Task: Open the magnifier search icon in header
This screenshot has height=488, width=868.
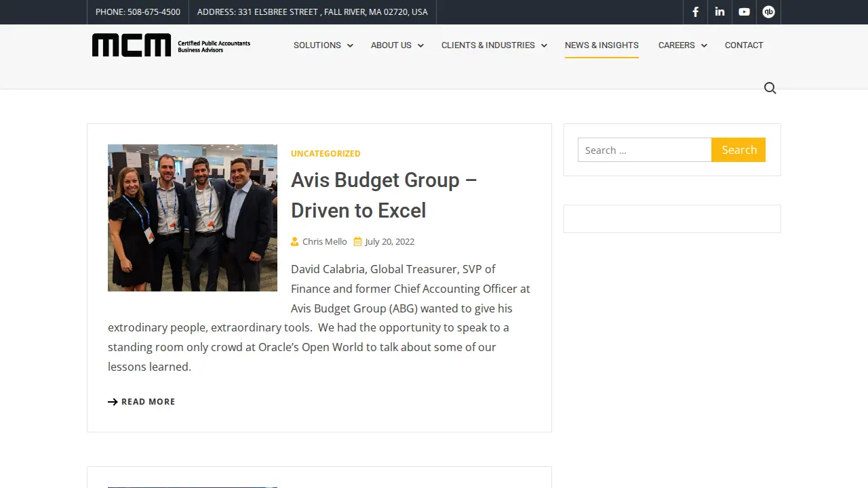Action: pyautogui.click(x=770, y=88)
